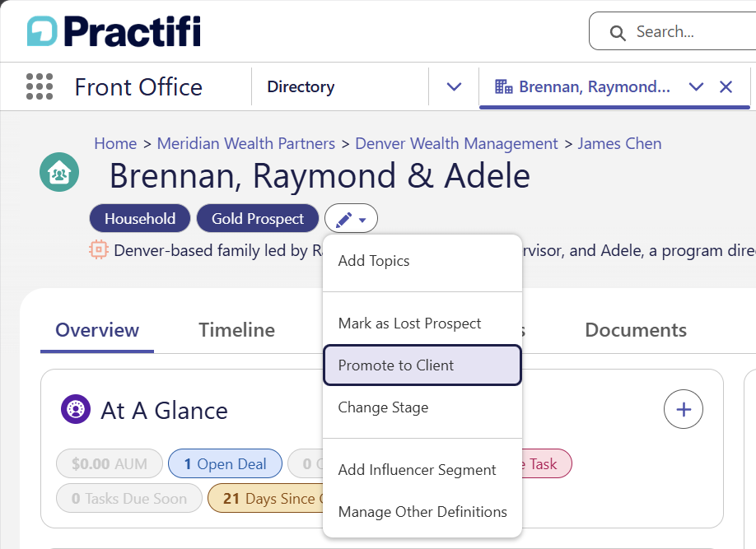The width and height of the screenshot is (756, 549).
Task: Open James Chen breadcrumb link
Action: [619, 144]
